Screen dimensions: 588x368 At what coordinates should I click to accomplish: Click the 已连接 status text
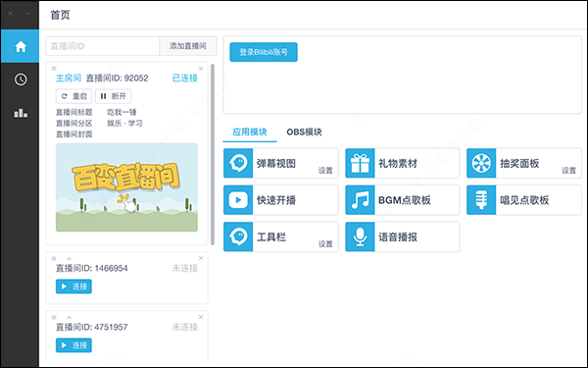tap(185, 79)
